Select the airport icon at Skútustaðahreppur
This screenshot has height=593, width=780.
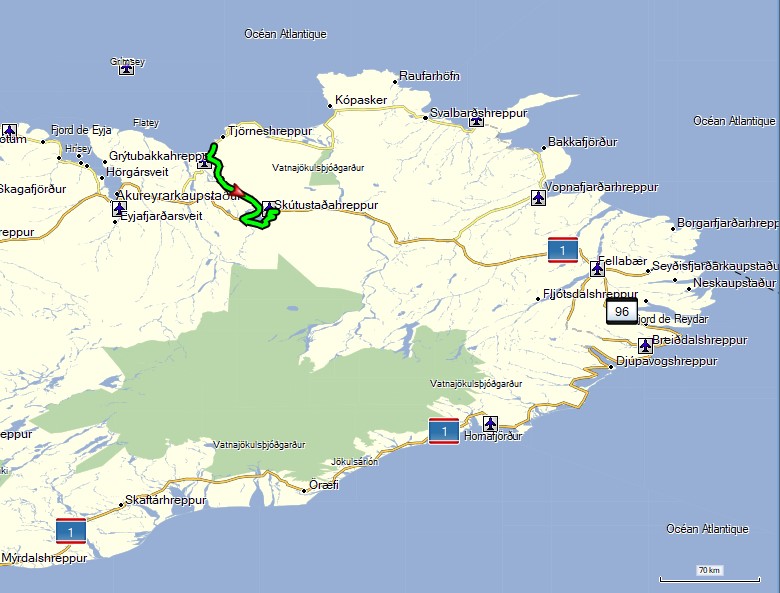[x=268, y=209]
